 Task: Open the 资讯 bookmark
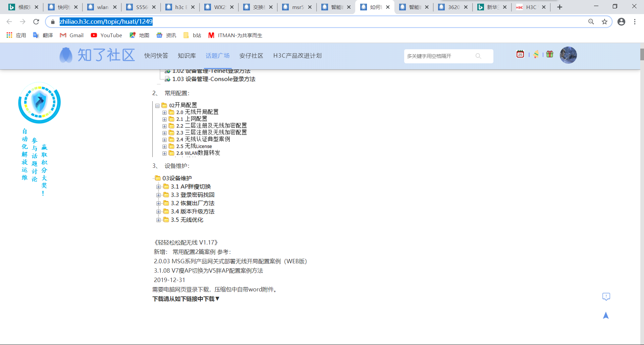pos(166,35)
